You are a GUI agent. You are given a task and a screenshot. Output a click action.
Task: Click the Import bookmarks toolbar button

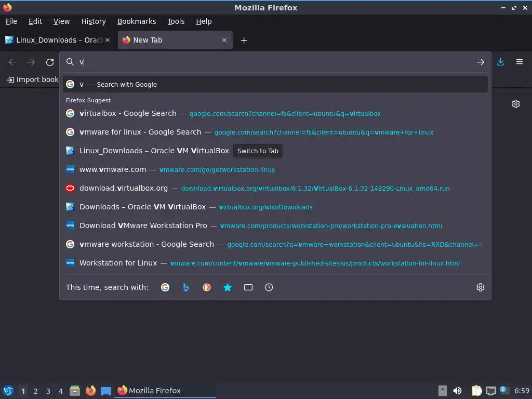pyautogui.click(x=33, y=79)
